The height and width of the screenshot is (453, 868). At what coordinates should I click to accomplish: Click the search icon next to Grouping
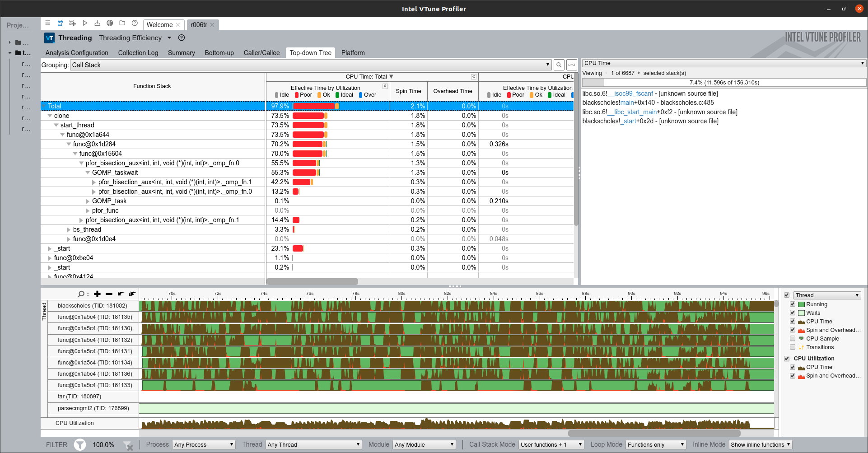coord(559,65)
